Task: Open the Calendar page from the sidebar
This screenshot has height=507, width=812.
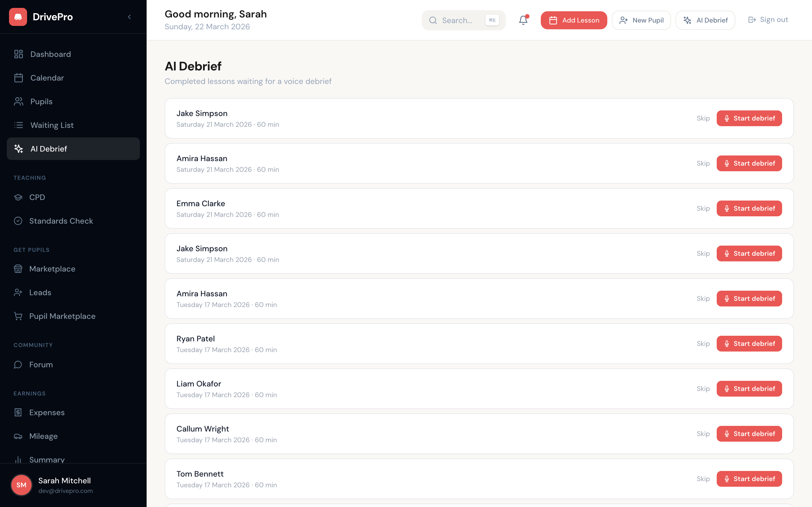Action: tap(47, 78)
